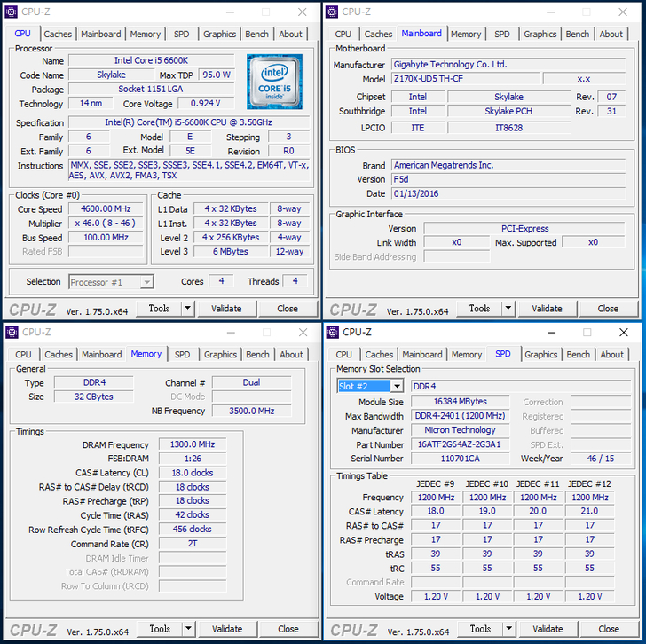Click JEDEC #12 CAS# Latency 21.0
The image size is (646, 644).
pyautogui.click(x=589, y=511)
